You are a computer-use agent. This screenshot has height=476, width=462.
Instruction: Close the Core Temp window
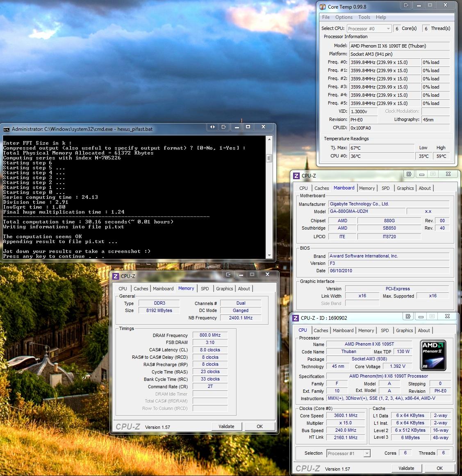click(445, 5)
